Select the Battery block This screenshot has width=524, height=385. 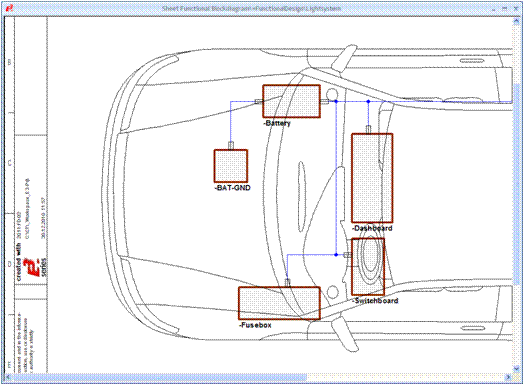click(x=291, y=101)
